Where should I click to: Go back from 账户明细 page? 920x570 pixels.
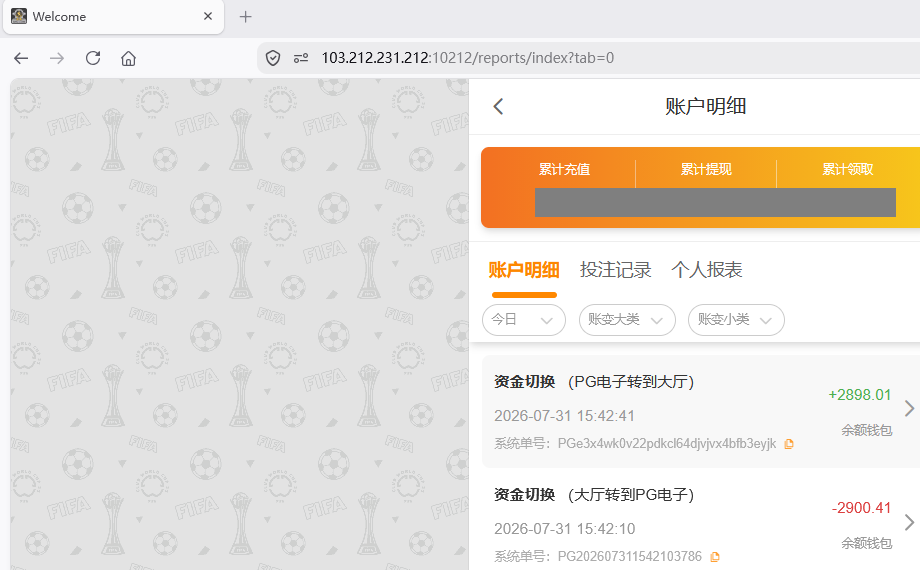coord(498,106)
